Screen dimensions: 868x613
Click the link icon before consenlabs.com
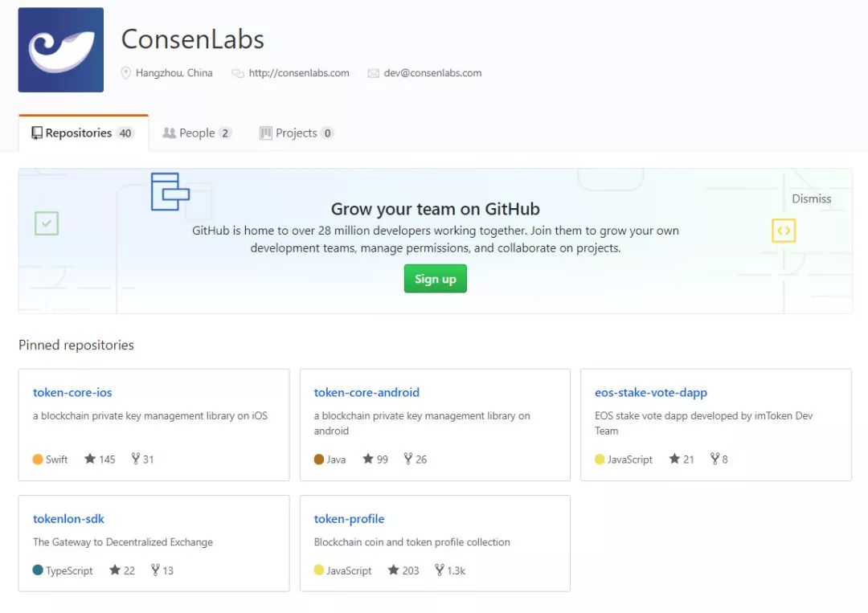(238, 73)
